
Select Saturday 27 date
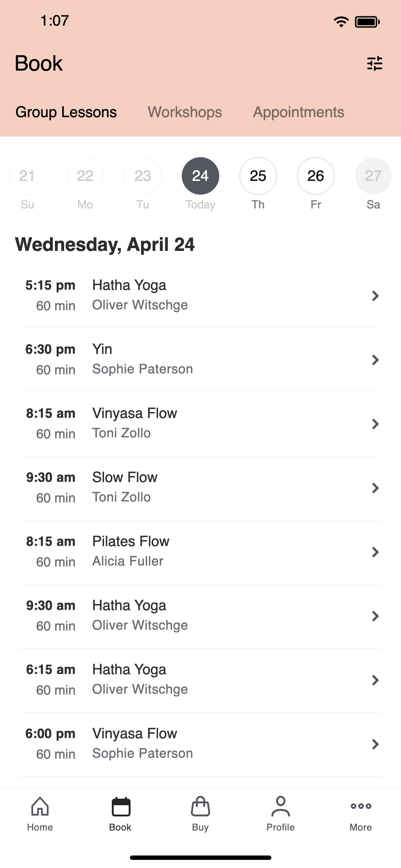pyautogui.click(x=373, y=176)
